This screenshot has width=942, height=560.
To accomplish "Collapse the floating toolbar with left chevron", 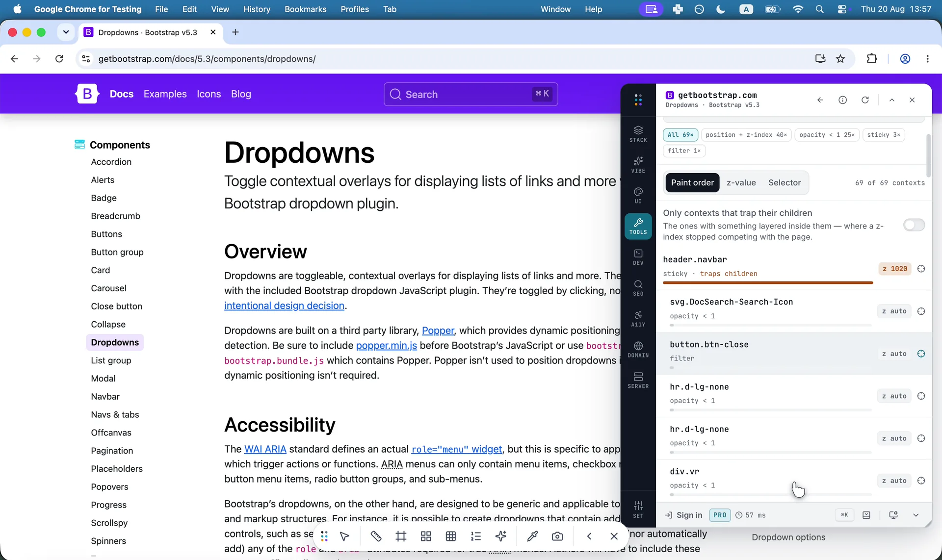I will (589, 536).
